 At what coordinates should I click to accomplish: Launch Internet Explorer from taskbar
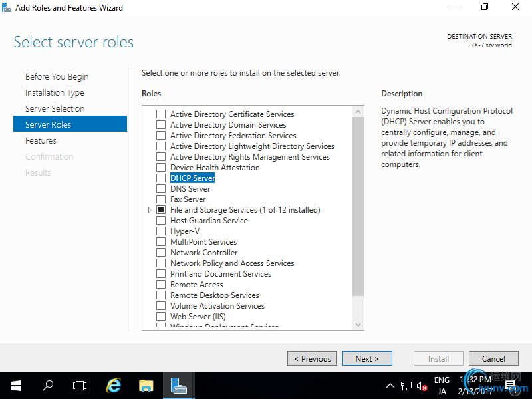114,386
